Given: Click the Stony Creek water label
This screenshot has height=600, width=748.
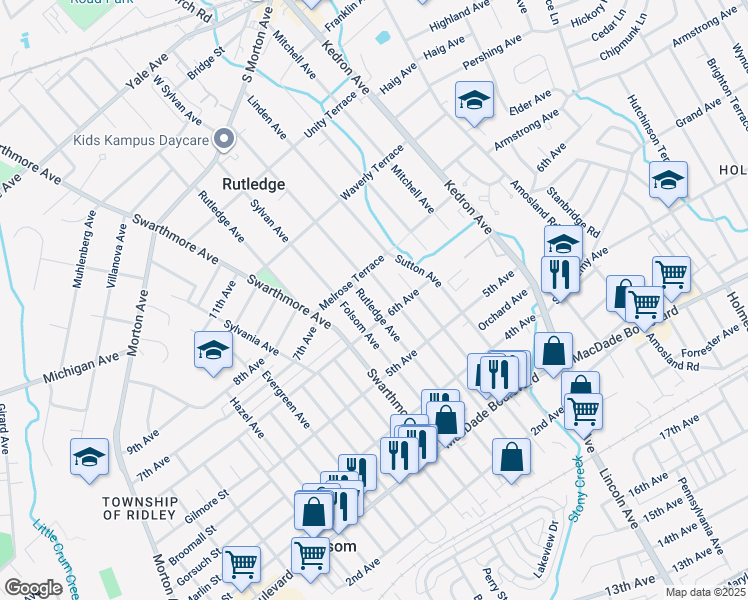Looking at the screenshot, I should [577, 489].
